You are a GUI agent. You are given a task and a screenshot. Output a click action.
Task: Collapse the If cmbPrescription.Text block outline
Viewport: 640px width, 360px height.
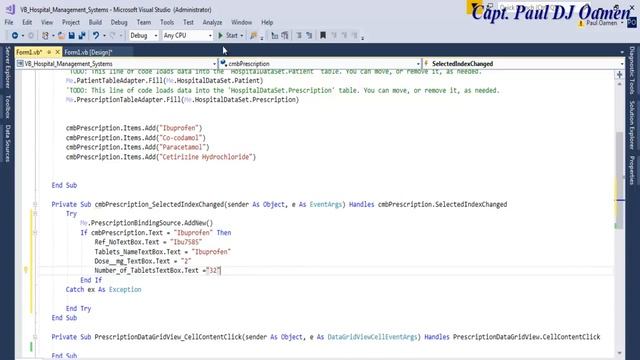click(35, 233)
